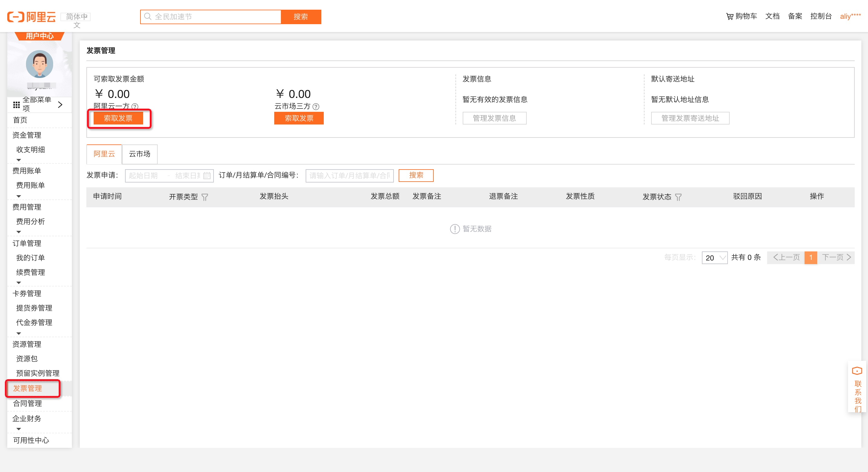Open the page size 20 dropdown
The image size is (868, 472).
click(x=714, y=257)
